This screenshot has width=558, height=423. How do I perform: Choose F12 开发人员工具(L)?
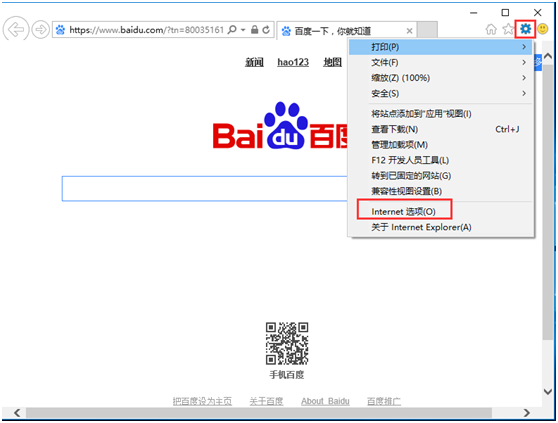[440, 160]
